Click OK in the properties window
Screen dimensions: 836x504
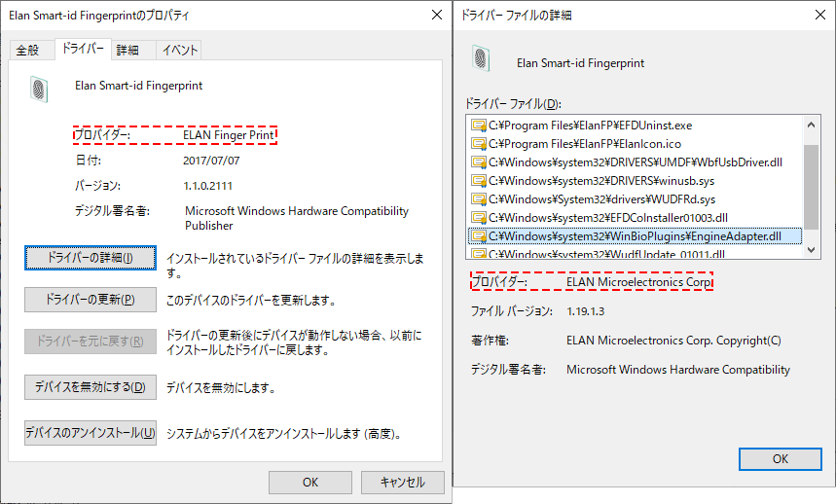pos(309,483)
